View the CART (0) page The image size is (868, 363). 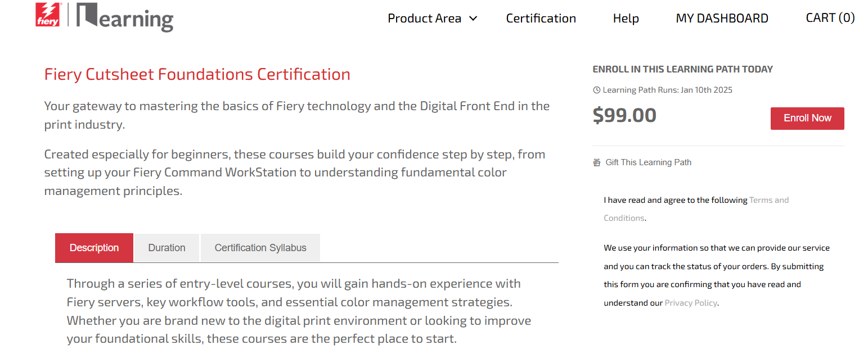[x=830, y=18]
